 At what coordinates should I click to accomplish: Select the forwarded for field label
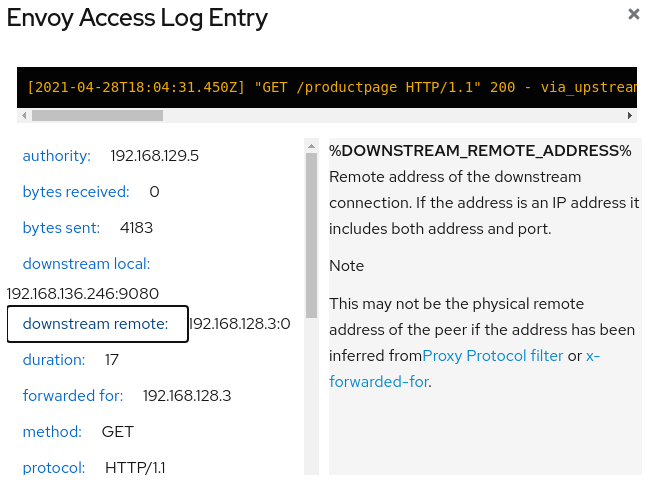point(73,396)
